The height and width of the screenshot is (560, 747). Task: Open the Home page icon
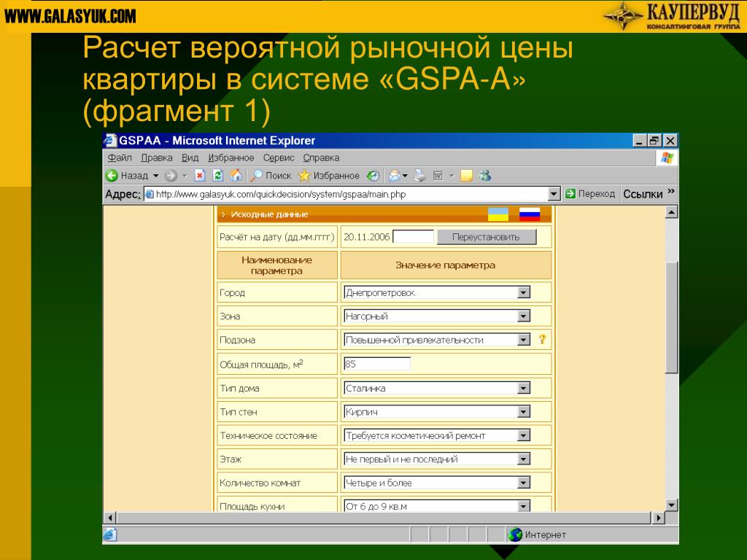pos(236,175)
